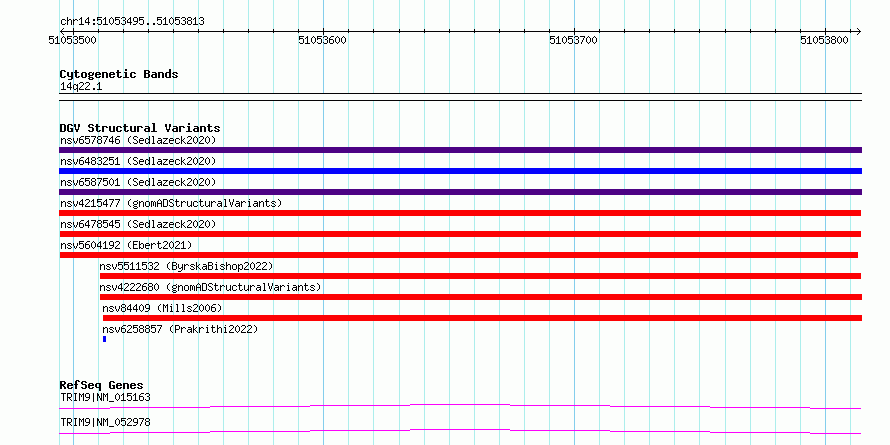Click the TRIM9|NM_052978 gene label
This screenshot has height=445, width=890.
pos(106,422)
